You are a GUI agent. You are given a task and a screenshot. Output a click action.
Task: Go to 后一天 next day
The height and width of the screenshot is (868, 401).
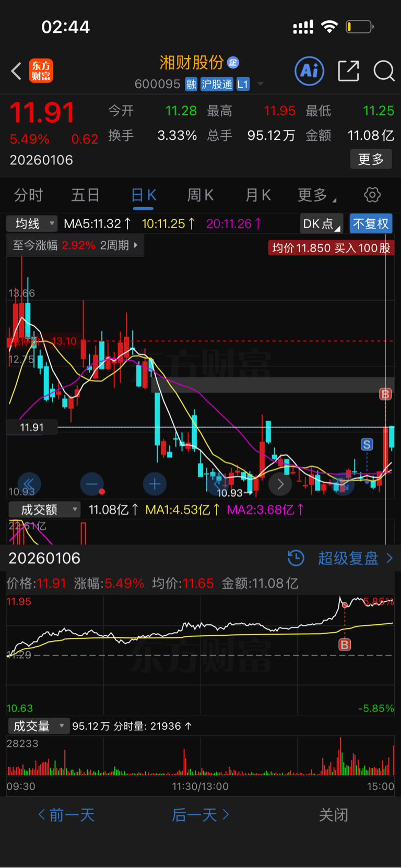click(200, 815)
